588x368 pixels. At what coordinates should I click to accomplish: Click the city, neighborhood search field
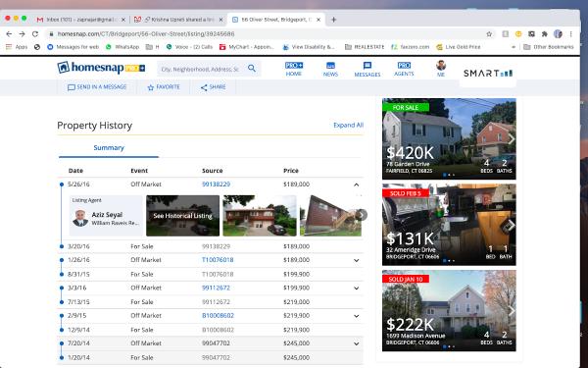click(200, 69)
